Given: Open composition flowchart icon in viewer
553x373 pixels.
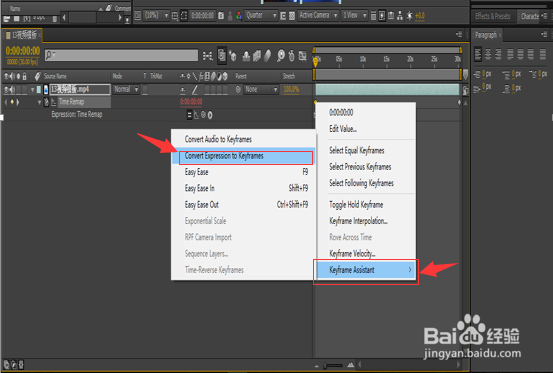Looking at the screenshot, I should 400,16.
